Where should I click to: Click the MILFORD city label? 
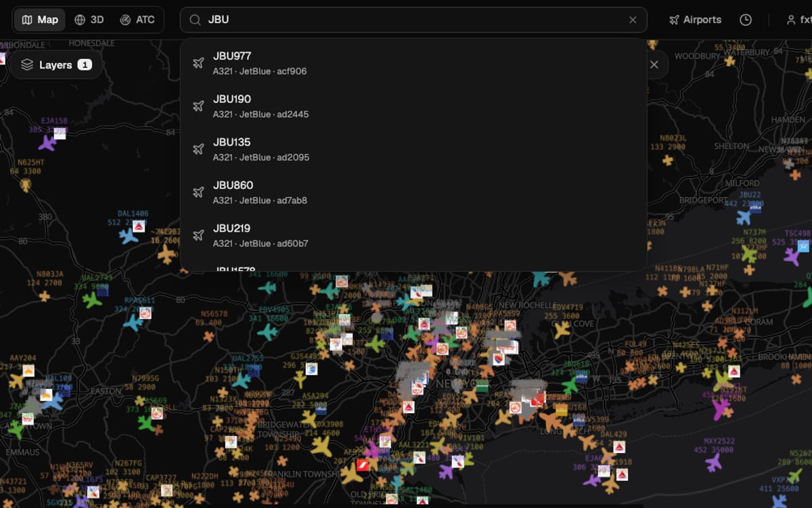tap(742, 183)
